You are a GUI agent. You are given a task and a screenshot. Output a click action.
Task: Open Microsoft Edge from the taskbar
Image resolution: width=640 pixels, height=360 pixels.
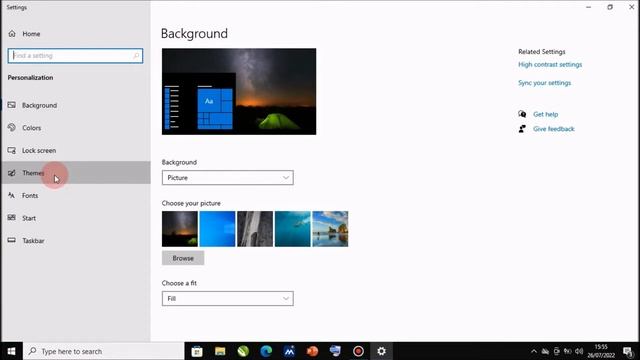pyautogui.click(x=266, y=351)
